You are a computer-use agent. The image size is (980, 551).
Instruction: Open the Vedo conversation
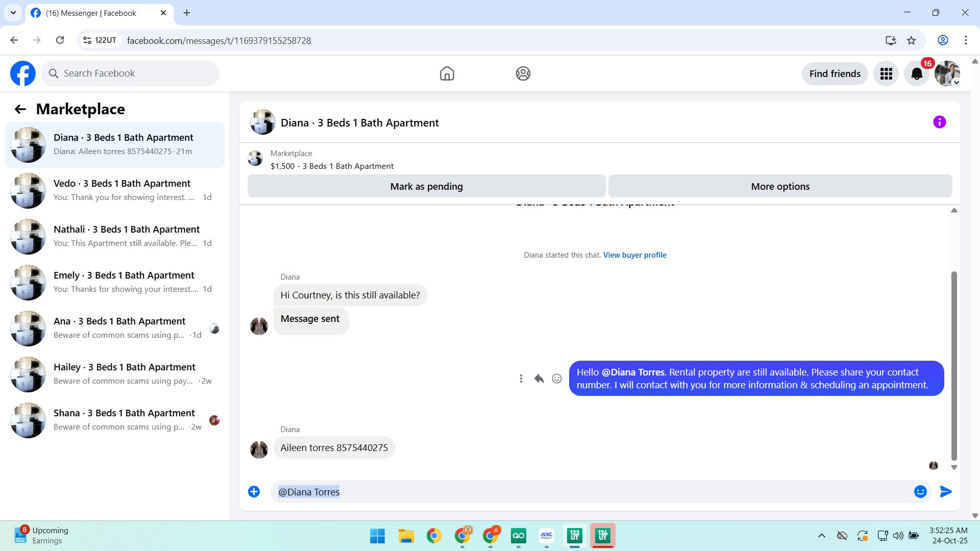click(x=115, y=191)
